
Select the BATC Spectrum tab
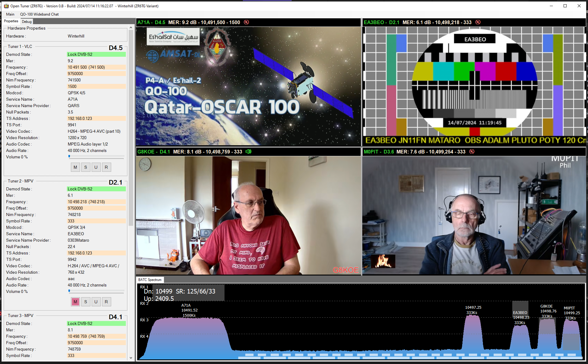pos(150,280)
